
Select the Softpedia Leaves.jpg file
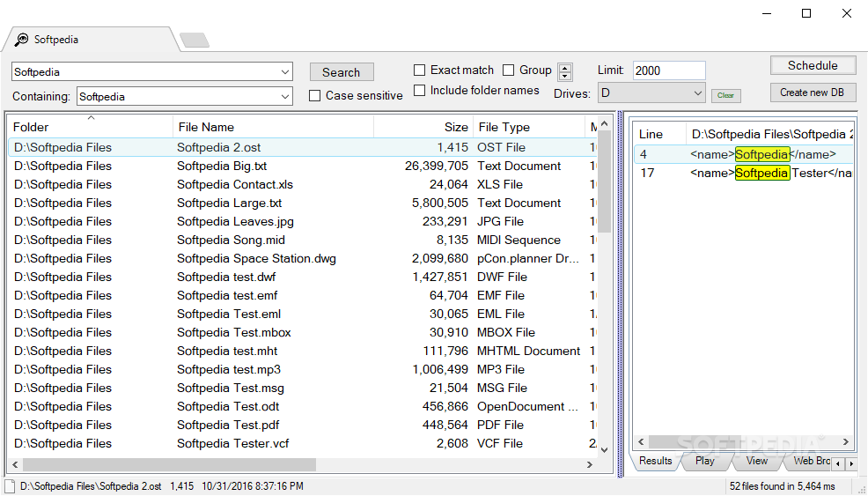tap(235, 222)
